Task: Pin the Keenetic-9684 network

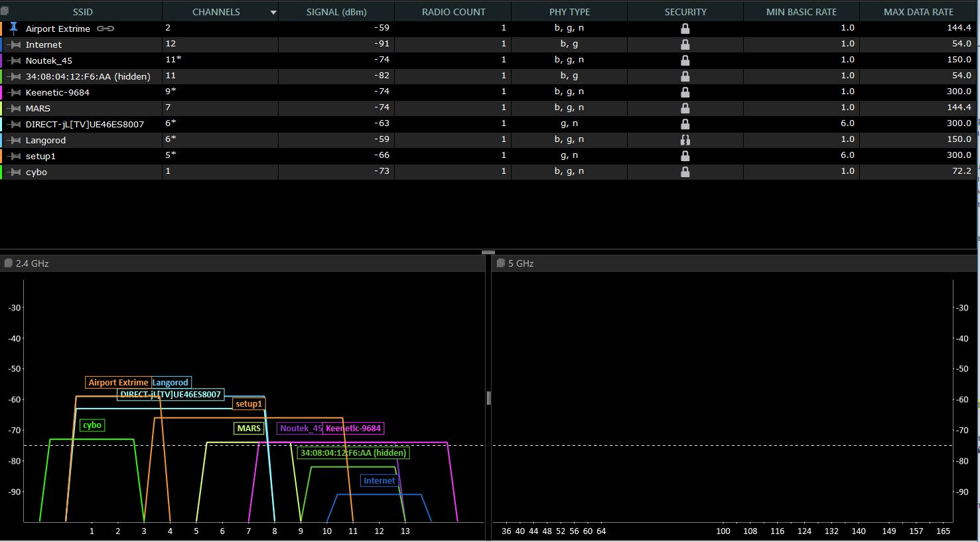Action: pos(14,92)
